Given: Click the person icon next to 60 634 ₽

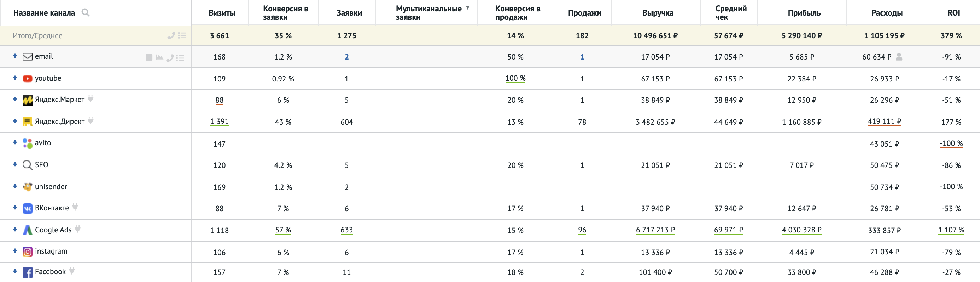Looking at the screenshot, I should click(x=899, y=57).
